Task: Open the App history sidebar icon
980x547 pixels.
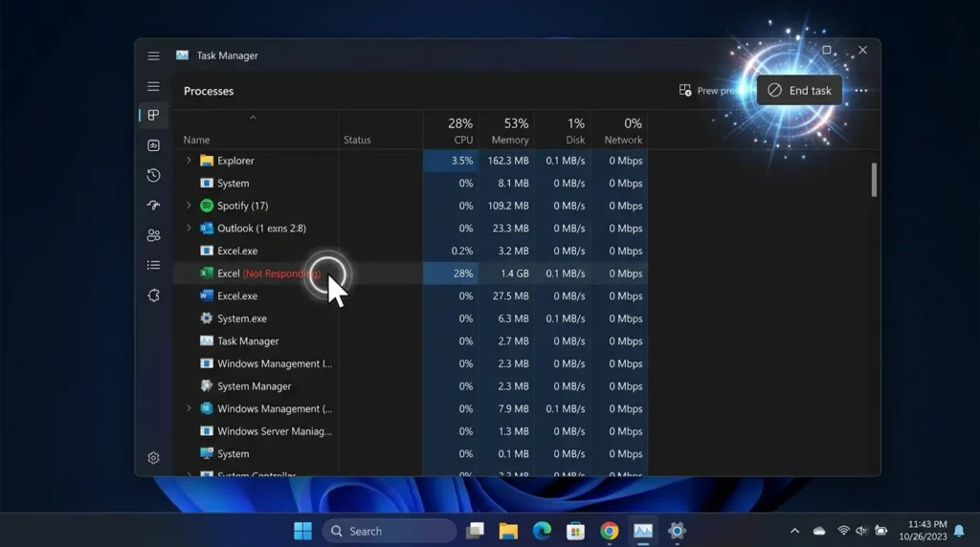Action: point(153,175)
